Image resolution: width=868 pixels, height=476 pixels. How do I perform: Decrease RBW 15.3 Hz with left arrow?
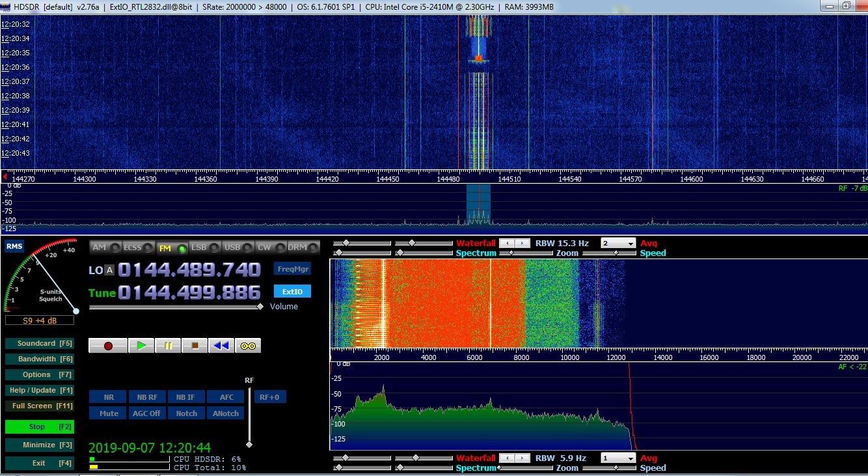point(506,243)
